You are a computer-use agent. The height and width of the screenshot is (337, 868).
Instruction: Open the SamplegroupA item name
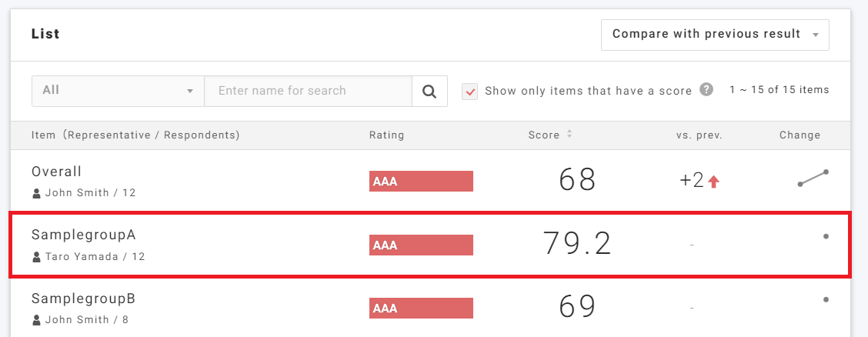point(83,235)
